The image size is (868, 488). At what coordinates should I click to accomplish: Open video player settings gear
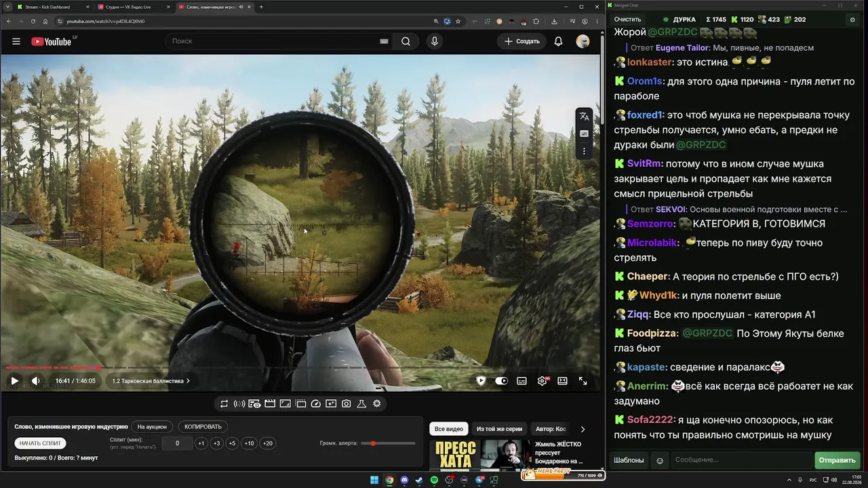[542, 381]
